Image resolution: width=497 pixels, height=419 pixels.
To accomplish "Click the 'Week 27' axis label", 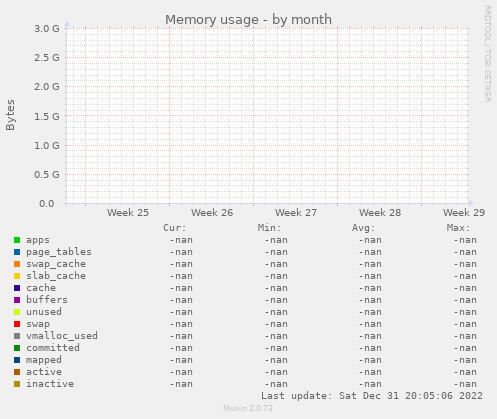I will pos(296,213).
